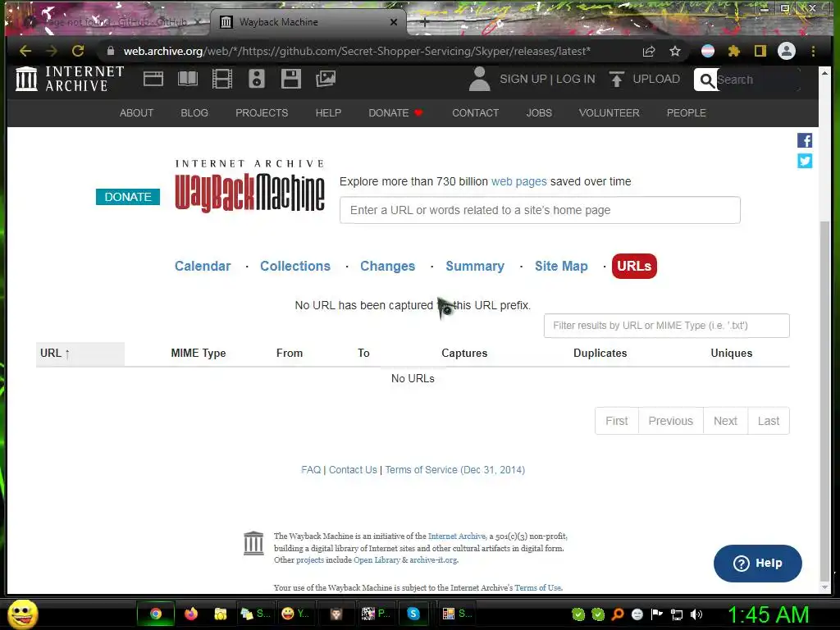Close the Wayback Machine tab
Viewport: 840px width, 630px height.
pos(394,22)
